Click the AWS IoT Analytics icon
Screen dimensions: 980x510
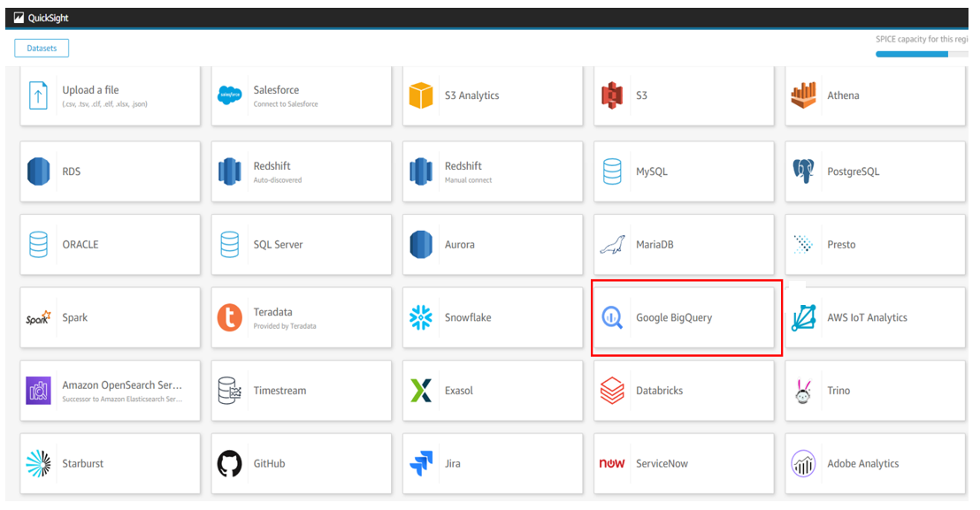[803, 317]
